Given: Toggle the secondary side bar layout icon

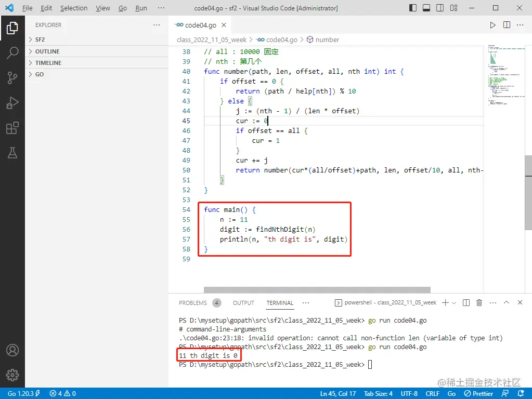Looking at the screenshot, I should click(440, 8).
